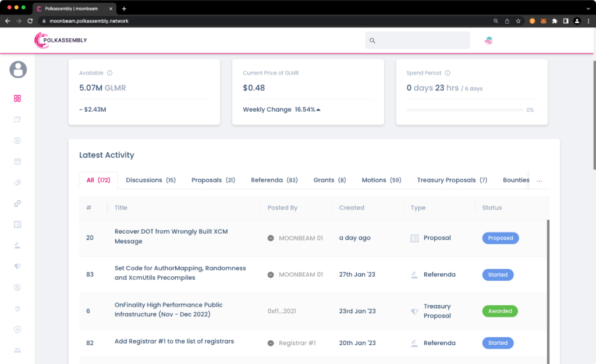Open 'OnFinality High Performance Public Infrastructure' proposal
The width and height of the screenshot is (596, 364).
point(168,309)
